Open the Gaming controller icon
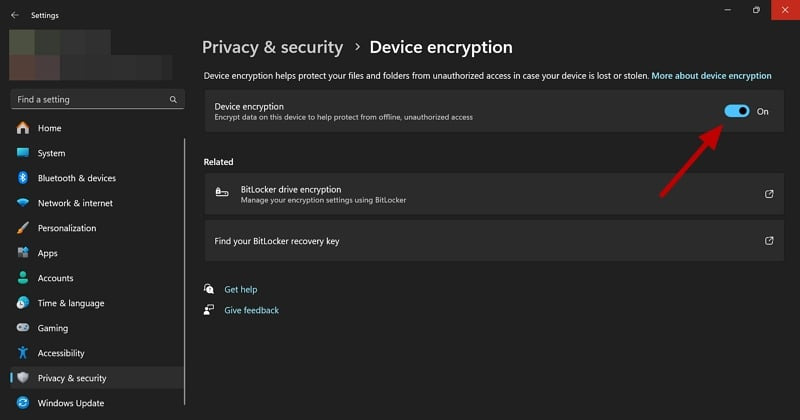800x420 pixels. [x=23, y=328]
